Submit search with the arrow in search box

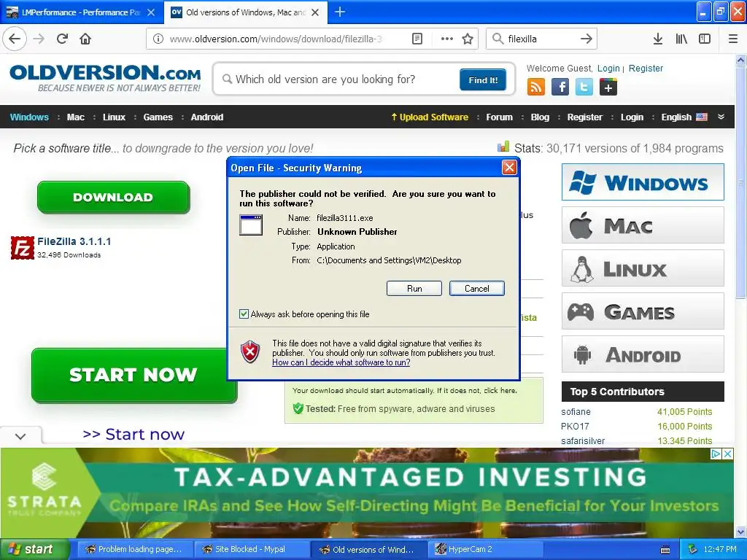pyautogui.click(x=586, y=39)
